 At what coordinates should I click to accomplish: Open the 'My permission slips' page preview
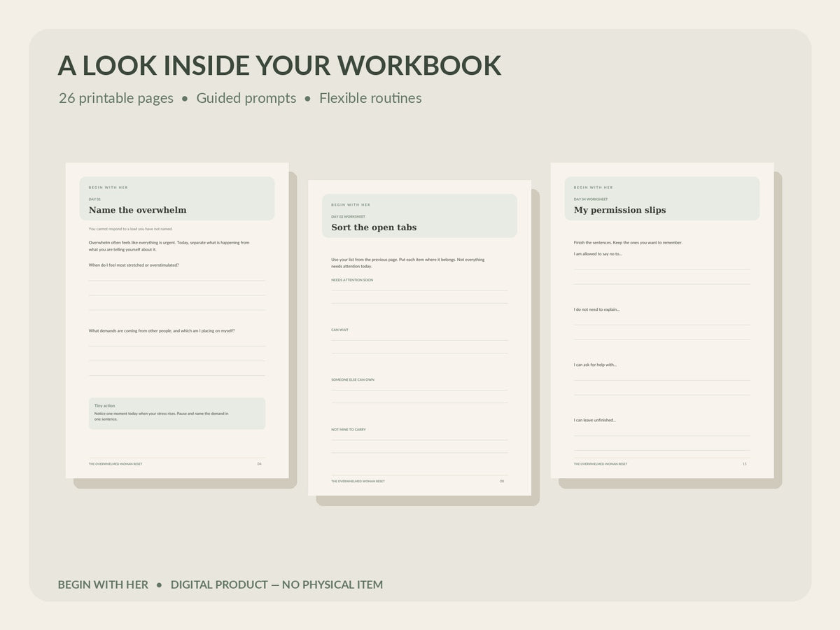[x=662, y=321]
